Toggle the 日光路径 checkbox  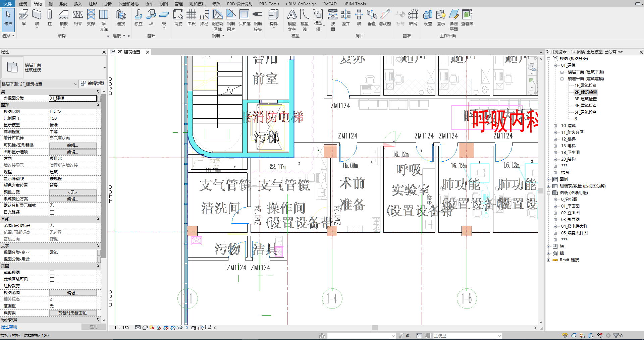point(52,212)
